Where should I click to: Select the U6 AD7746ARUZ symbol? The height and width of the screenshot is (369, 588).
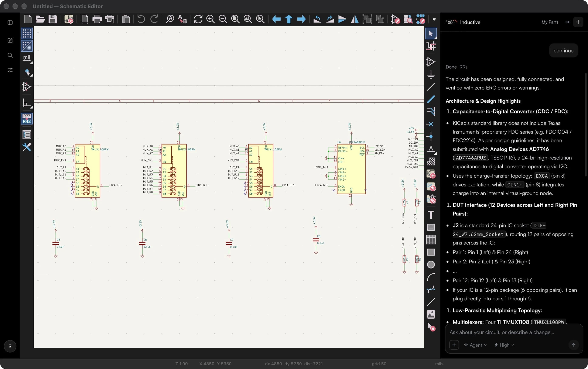pos(351,169)
